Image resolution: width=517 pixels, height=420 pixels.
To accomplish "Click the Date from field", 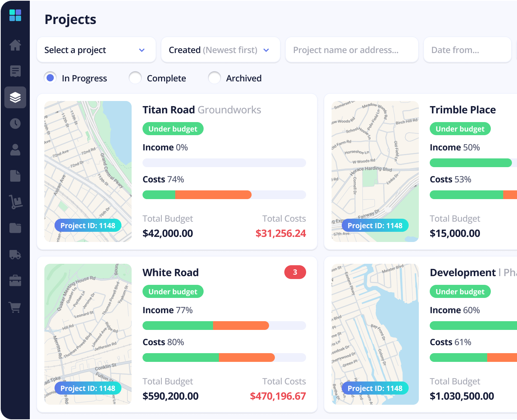I will click(x=467, y=50).
